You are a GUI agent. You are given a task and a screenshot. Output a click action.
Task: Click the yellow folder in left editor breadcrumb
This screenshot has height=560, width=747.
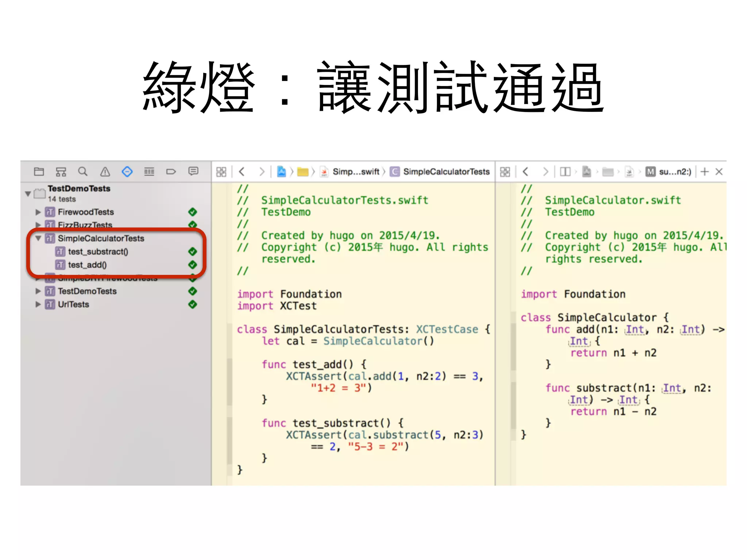tap(303, 172)
